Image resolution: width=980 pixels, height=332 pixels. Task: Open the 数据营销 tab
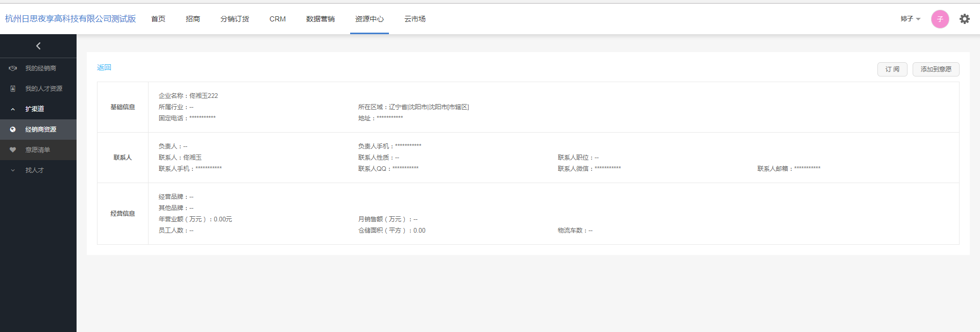pos(321,19)
